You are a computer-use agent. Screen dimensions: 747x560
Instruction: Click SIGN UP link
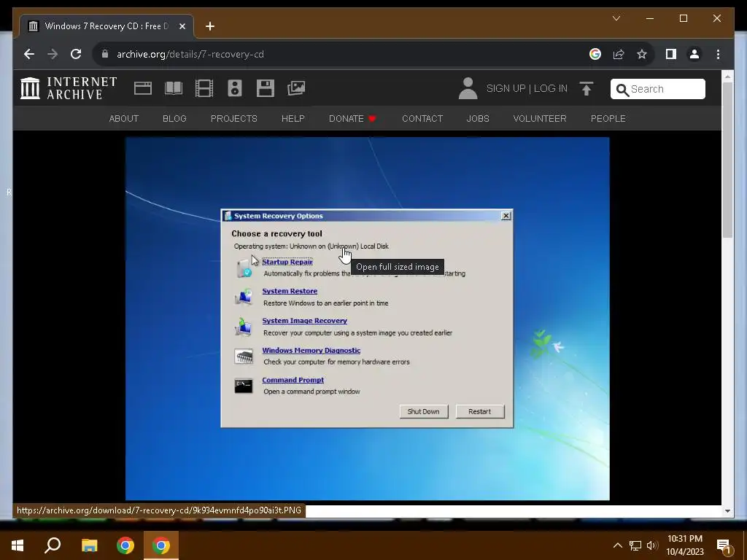pos(506,88)
